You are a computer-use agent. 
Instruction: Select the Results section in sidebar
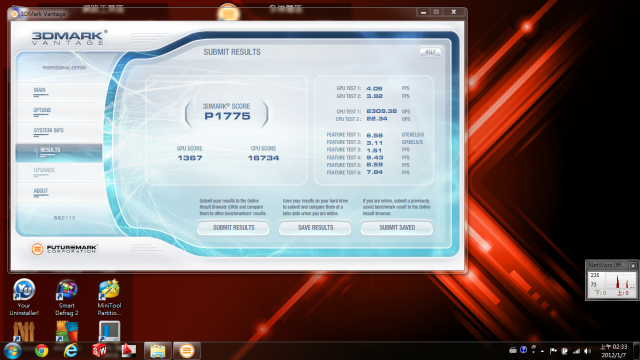[59, 153]
